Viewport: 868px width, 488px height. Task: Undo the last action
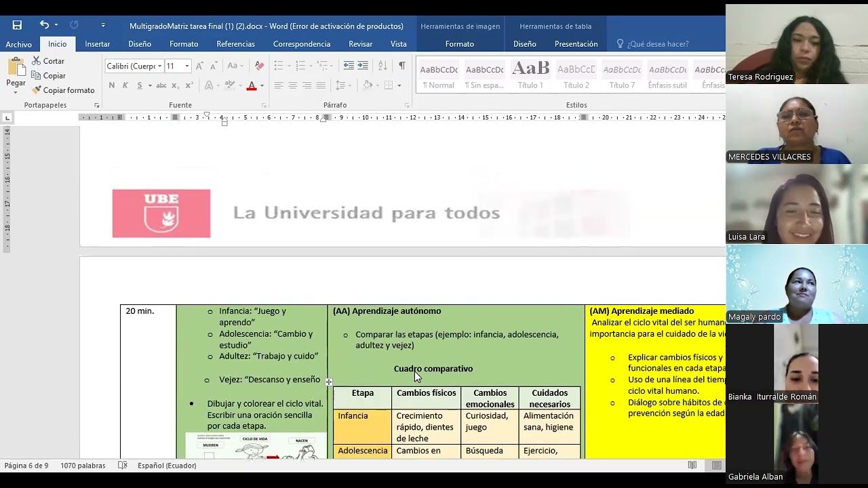coord(44,25)
